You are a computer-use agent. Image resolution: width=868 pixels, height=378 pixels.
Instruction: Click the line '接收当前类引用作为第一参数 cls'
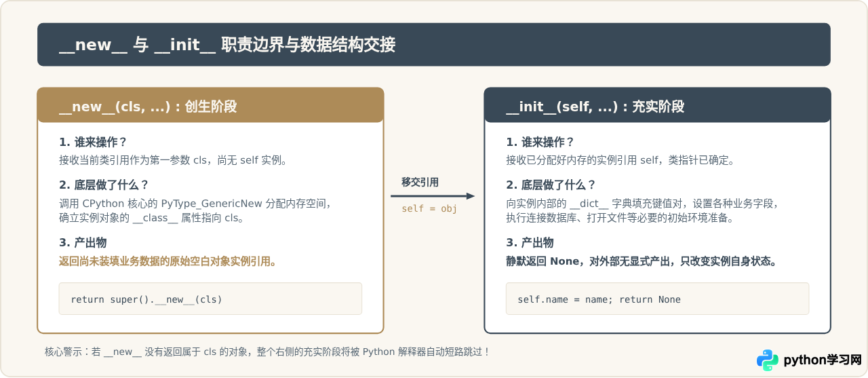[173, 160]
